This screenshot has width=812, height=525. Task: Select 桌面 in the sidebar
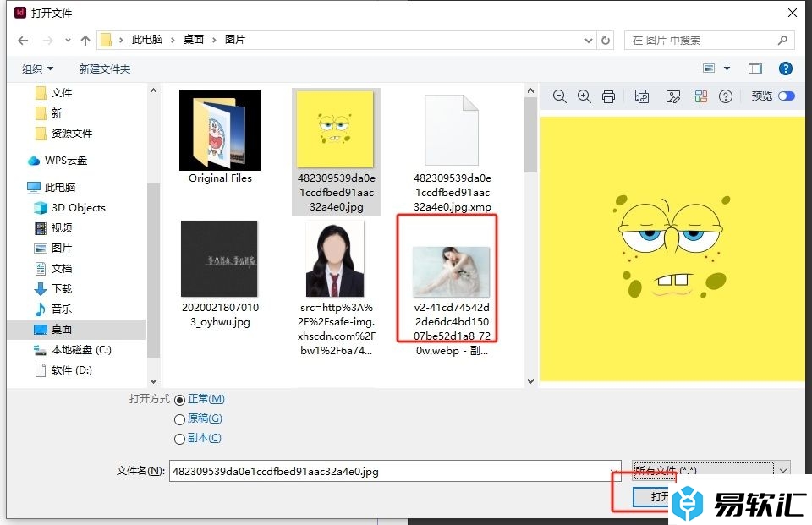coord(77,330)
